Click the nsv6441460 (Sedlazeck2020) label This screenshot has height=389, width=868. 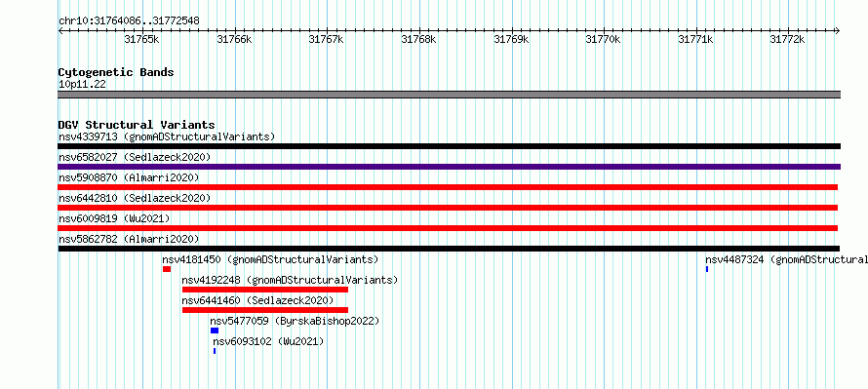[x=258, y=300]
